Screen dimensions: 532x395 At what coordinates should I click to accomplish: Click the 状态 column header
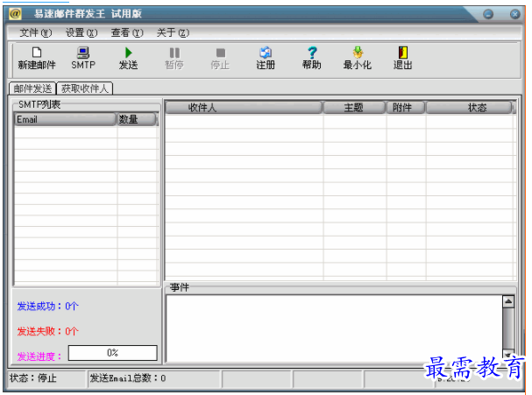click(x=469, y=108)
